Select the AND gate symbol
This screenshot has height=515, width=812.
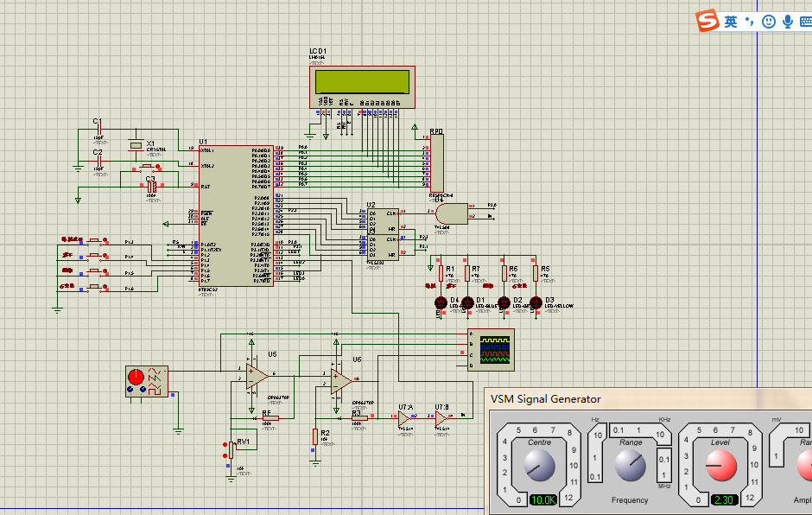[450, 213]
